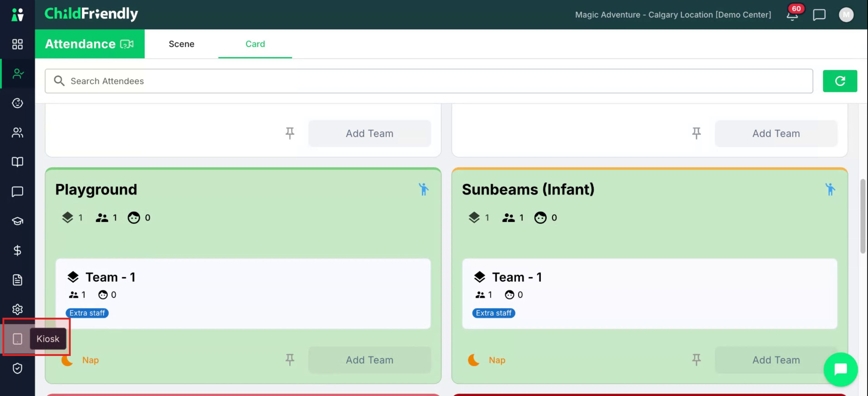Click the green refresh button
Screen dimensions: 868x396
840,81
